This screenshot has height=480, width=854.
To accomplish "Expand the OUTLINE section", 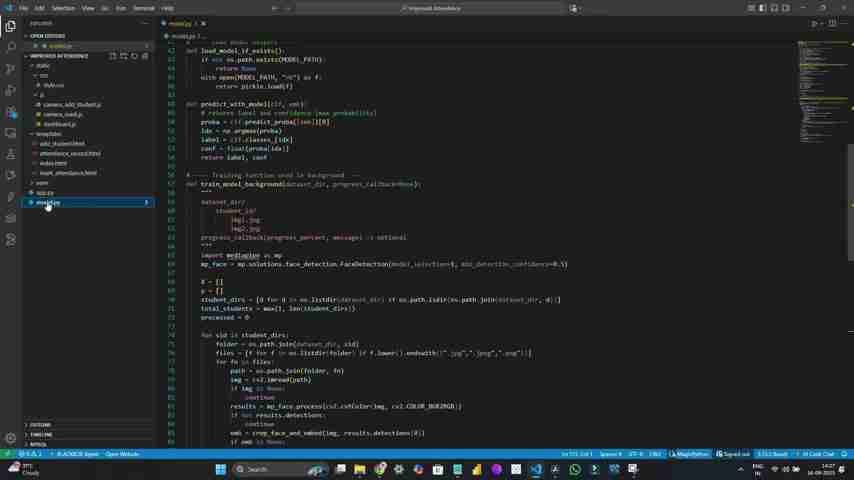I will tap(40, 425).
